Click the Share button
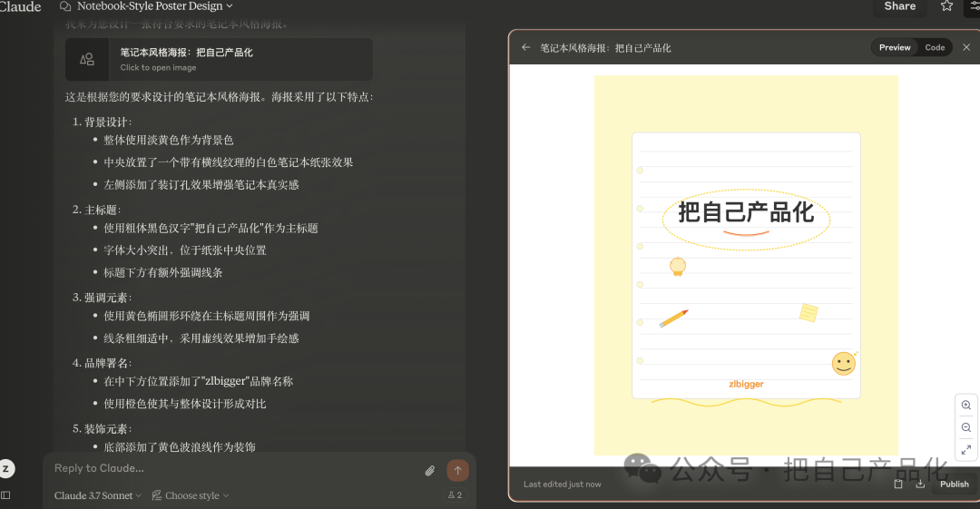 899,6
